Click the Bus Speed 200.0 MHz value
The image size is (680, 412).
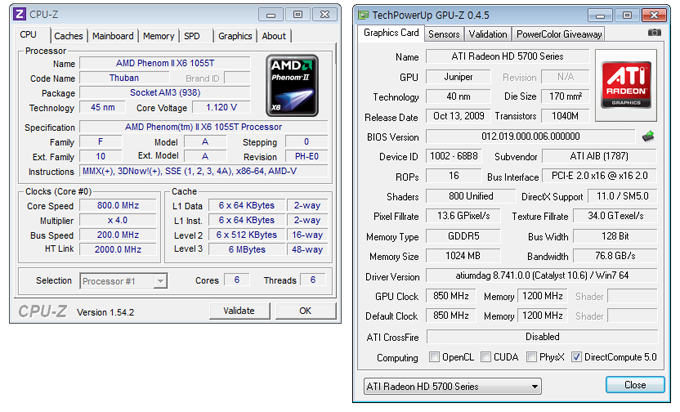(x=118, y=235)
